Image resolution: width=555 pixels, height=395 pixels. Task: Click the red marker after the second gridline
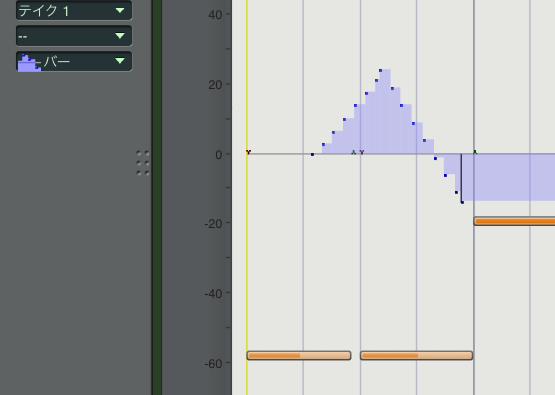pos(362,152)
